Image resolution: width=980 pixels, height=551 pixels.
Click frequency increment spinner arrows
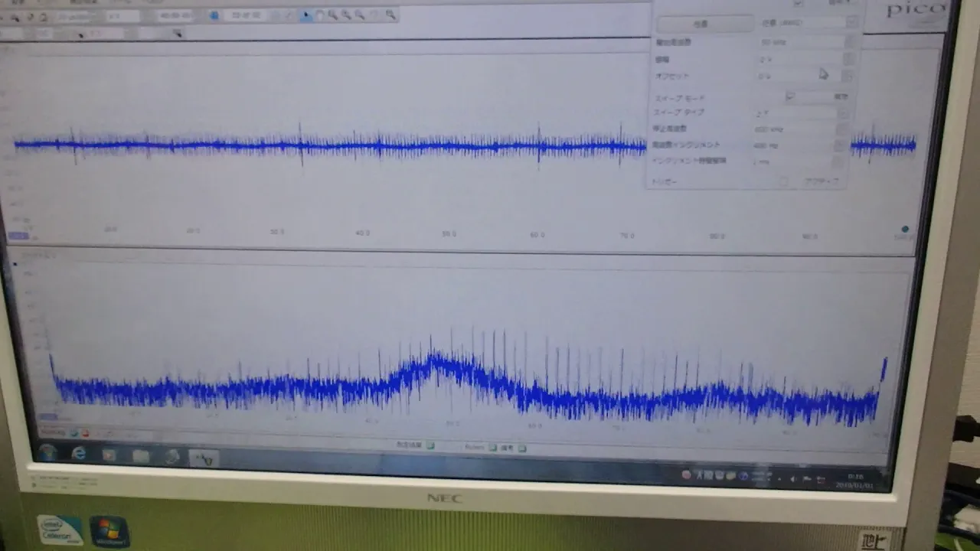841,145
